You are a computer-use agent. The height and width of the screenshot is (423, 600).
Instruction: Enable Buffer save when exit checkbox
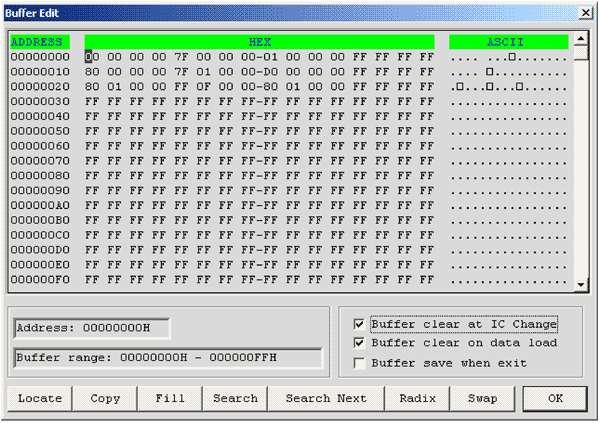point(360,362)
